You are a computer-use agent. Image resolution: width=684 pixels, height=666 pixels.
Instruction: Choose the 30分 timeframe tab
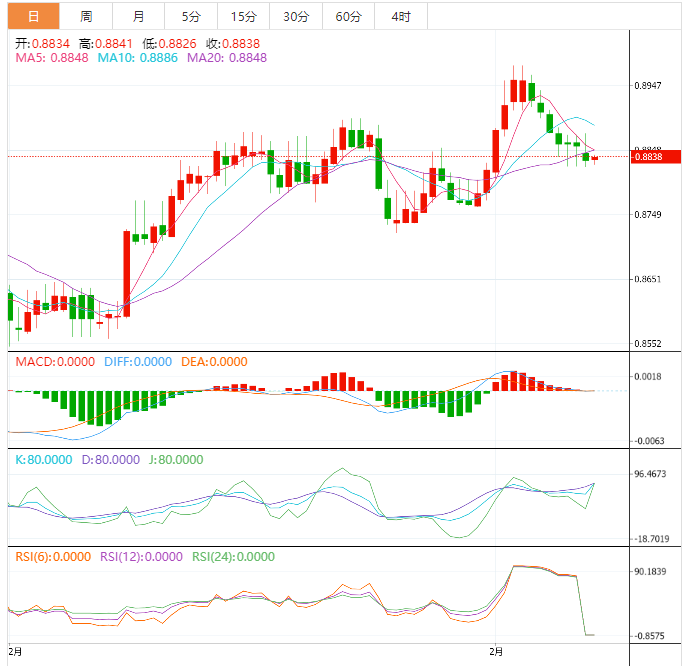296,16
